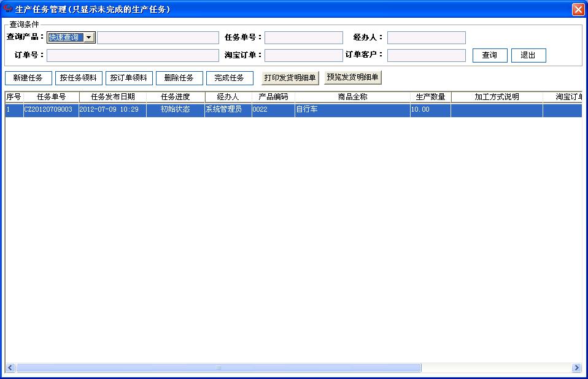This screenshot has width=588, height=379.
Task: Open the 查询产品 quick search dropdown
Action: (x=68, y=37)
